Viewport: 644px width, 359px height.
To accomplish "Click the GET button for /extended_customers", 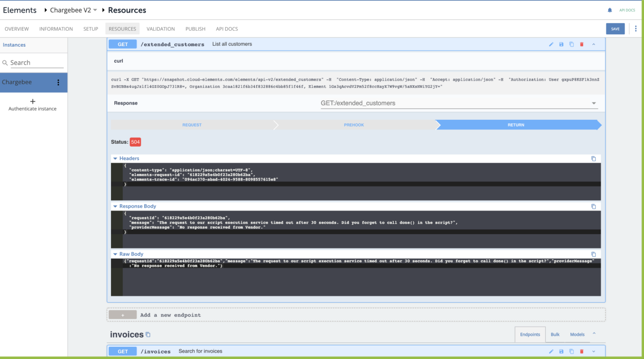I will pyautogui.click(x=123, y=44).
